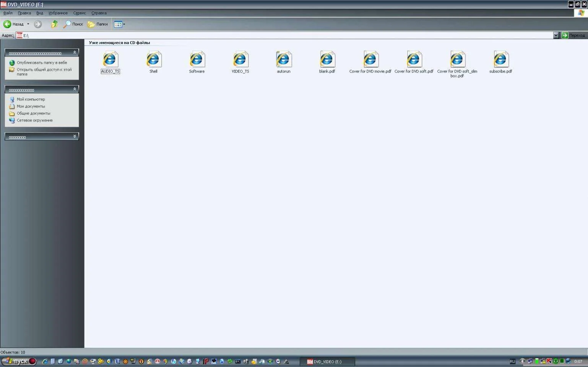Select the Software item

click(x=197, y=62)
